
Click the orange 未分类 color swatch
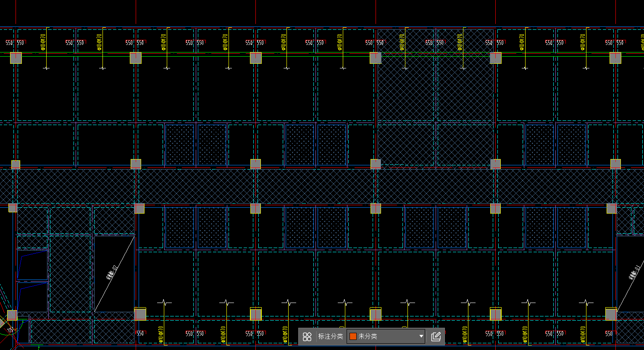pyautogui.click(x=353, y=337)
